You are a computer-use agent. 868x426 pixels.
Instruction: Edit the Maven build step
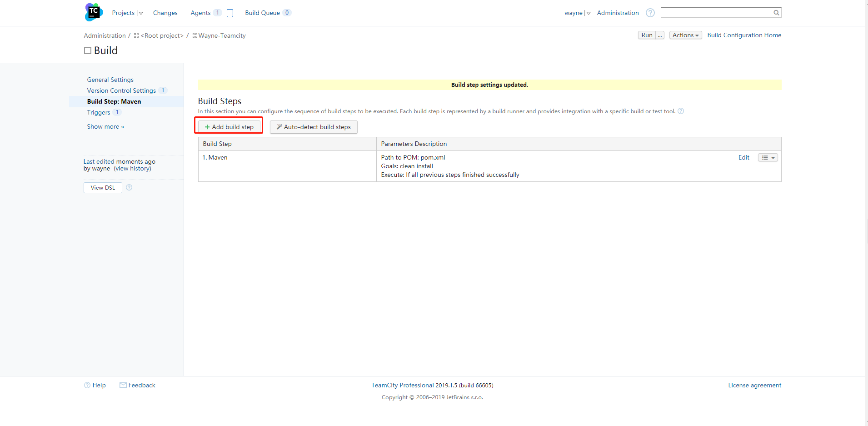(x=743, y=157)
